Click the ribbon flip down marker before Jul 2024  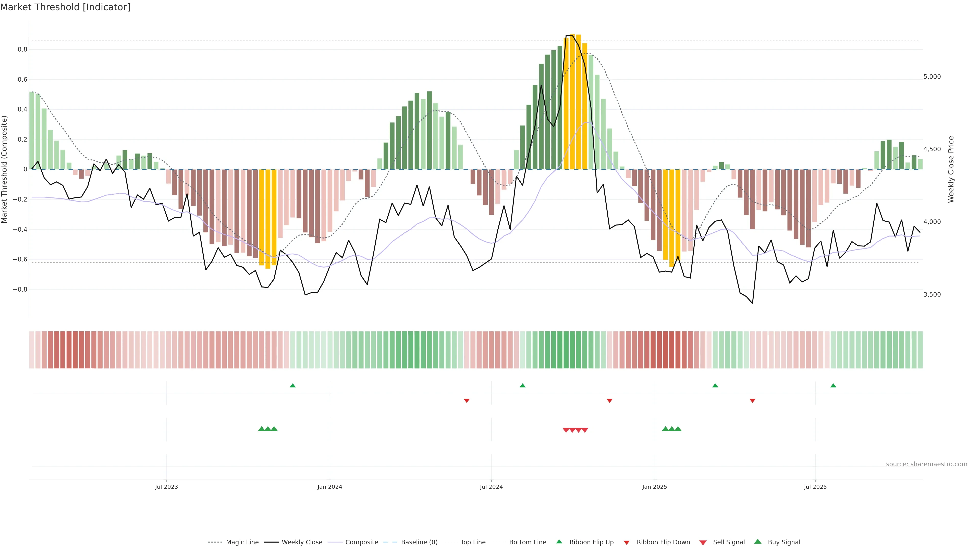(467, 400)
